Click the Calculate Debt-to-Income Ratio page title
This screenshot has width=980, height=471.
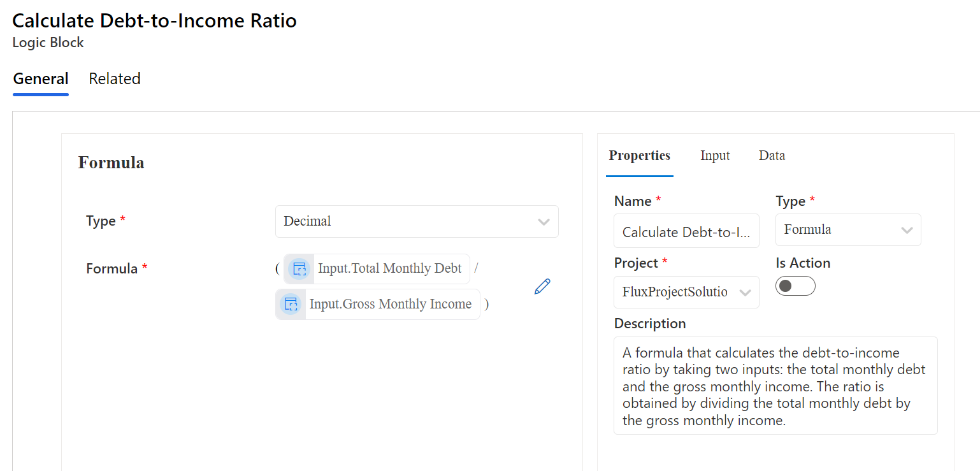tap(154, 21)
